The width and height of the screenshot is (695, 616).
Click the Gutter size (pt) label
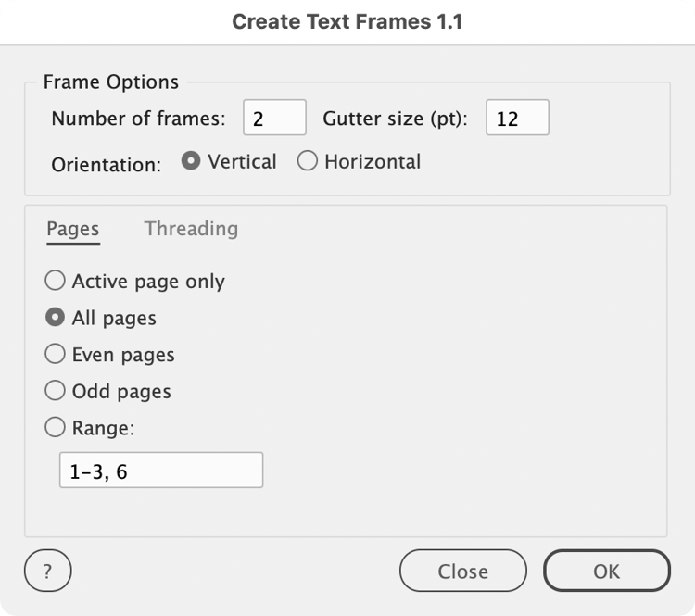(395, 119)
